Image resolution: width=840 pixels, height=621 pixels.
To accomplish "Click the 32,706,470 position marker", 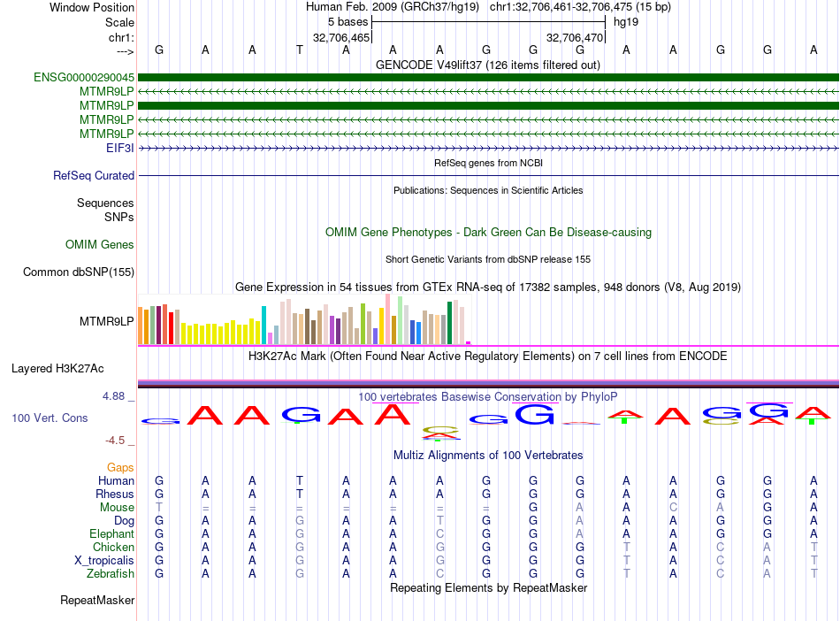I will tap(574, 37).
